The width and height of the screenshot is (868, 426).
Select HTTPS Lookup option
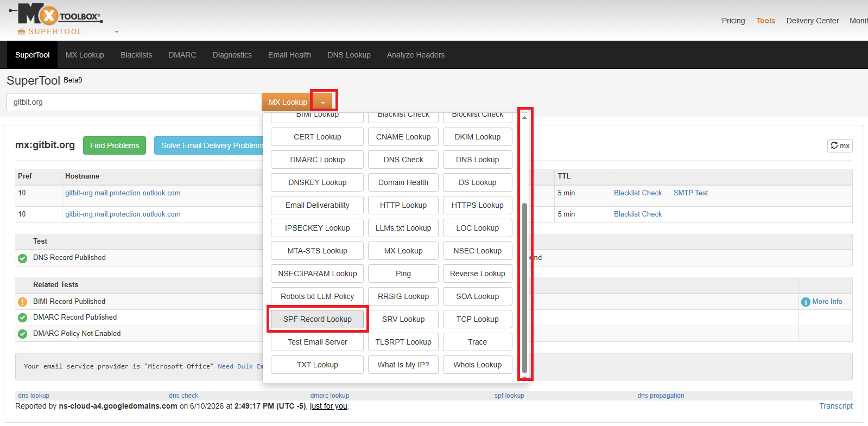(478, 205)
